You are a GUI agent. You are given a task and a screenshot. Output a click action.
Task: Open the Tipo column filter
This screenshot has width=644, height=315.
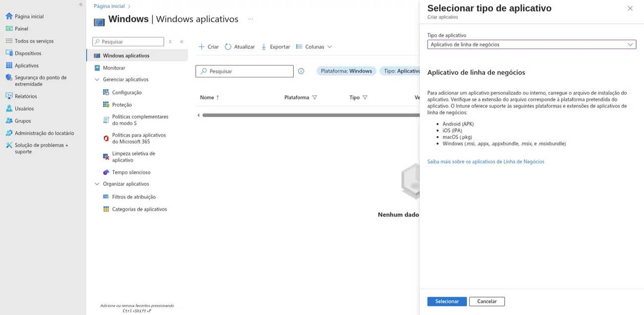coord(365,98)
